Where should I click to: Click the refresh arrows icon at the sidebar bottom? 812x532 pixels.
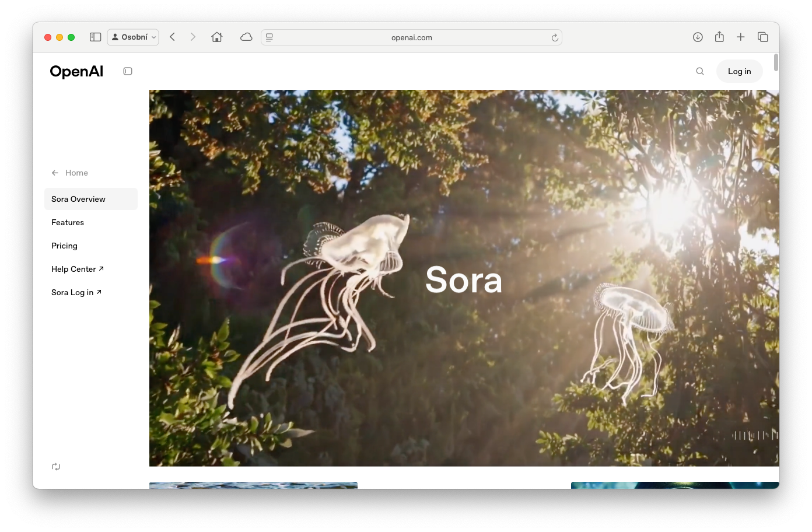pos(56,467)
